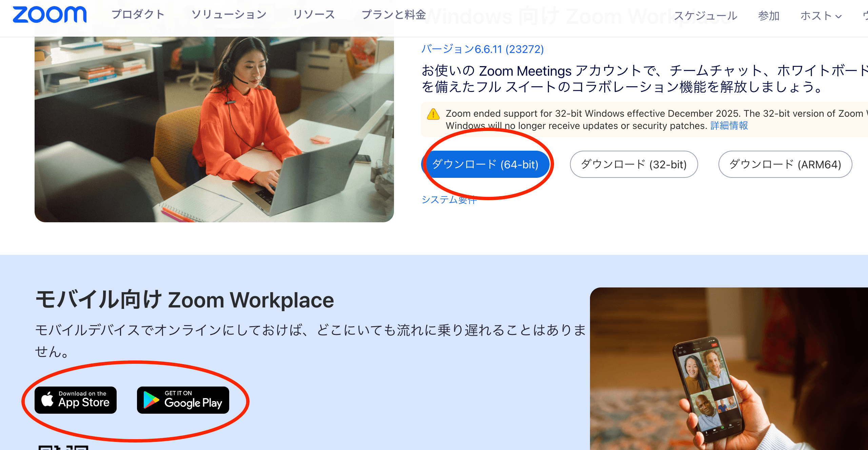This screenshot has height=450, width=868.
Task: Open the リソース menu
Action: pyautogui.click(x=314, y=15)
